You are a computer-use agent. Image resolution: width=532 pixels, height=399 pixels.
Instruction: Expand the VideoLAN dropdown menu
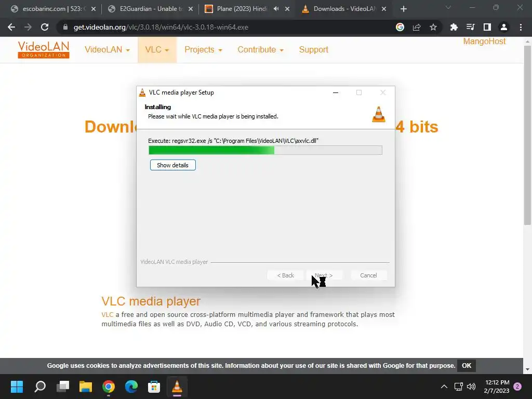[107, 49]
